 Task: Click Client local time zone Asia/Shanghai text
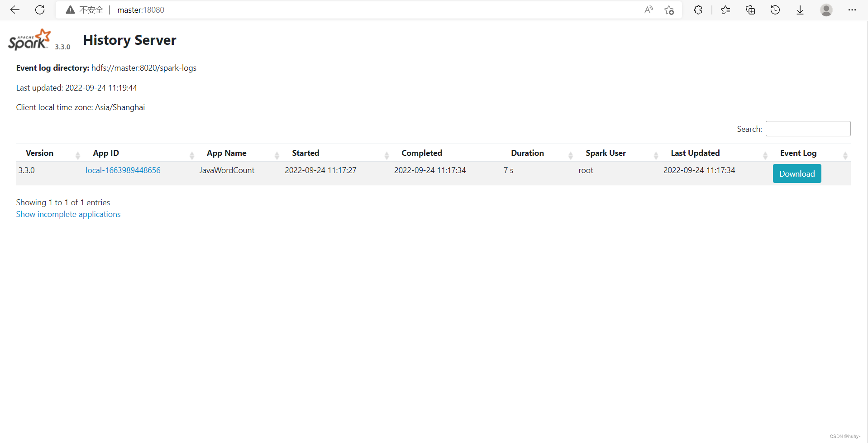[81, 107]
